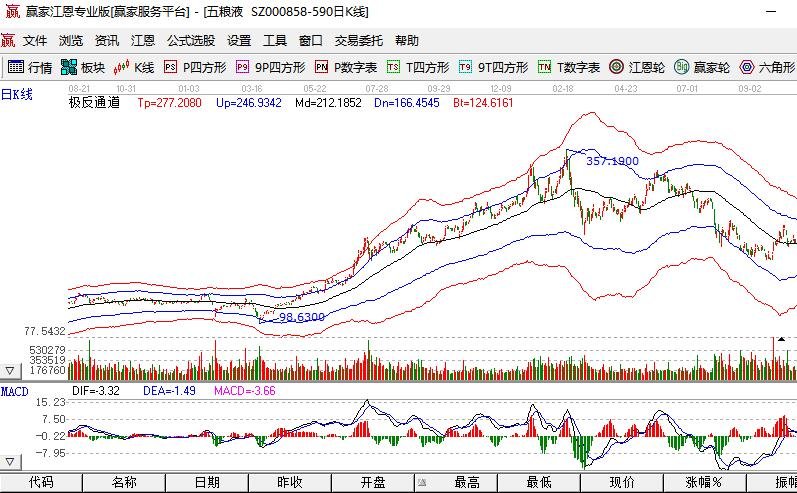Click the 98.6300 low price label
This screenshot has width=797, height=493.
(x=302, y=317)
